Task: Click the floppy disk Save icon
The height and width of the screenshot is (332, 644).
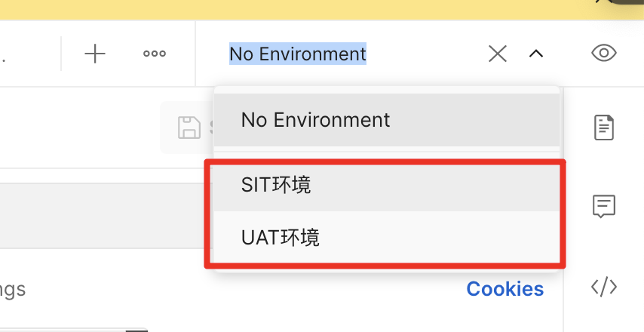Action: [x=189, y=128]
